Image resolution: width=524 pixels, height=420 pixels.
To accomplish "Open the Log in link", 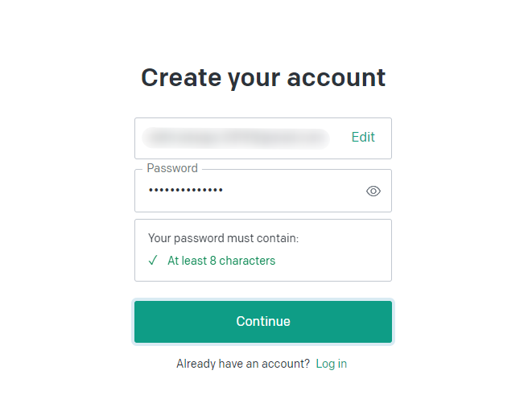I will (x=331, y=364).
